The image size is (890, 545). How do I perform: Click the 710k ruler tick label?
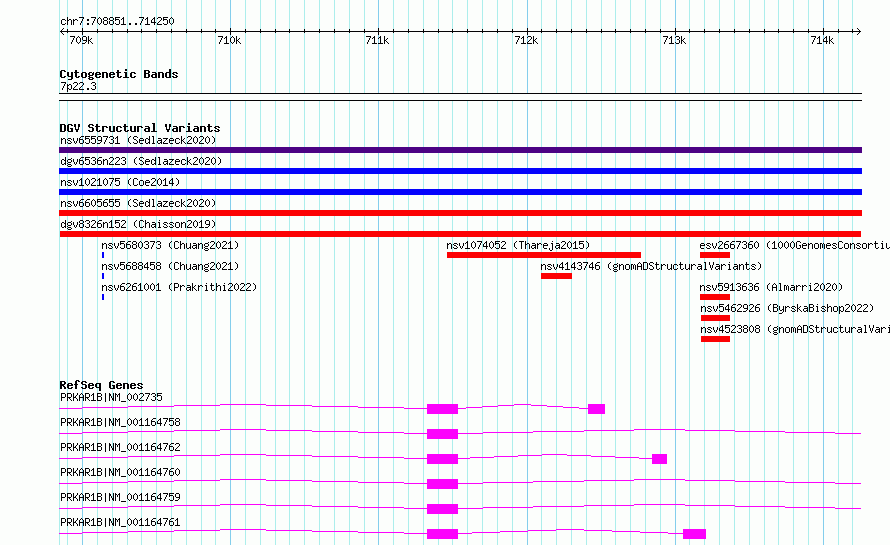(x=229, y=40)
